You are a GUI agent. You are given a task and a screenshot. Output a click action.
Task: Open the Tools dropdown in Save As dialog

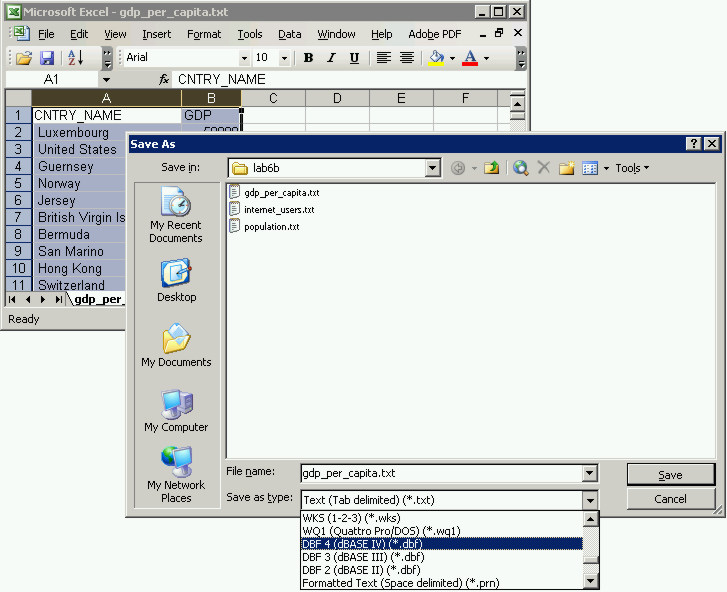(x=632, y=168)
